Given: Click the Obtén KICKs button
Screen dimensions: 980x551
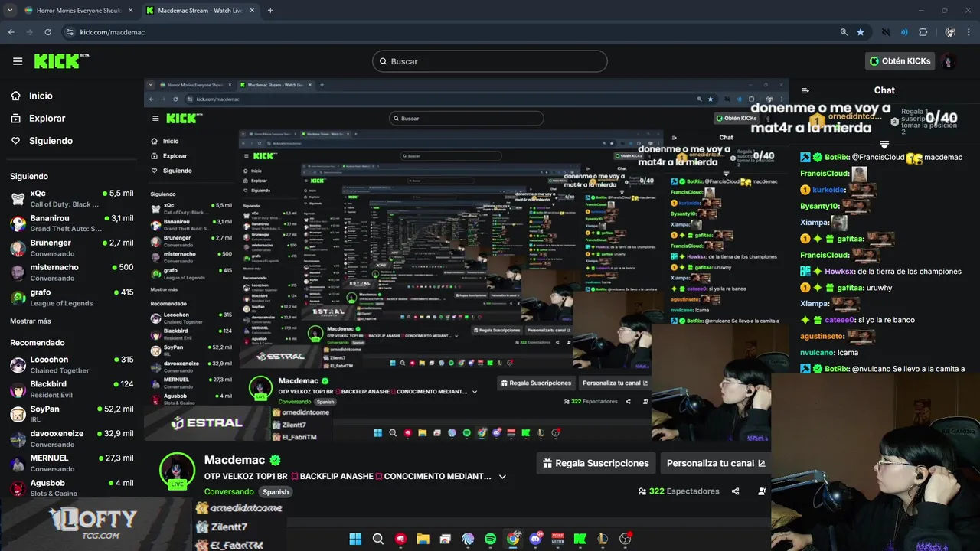Looking at the screenshot, I should click(900, 61).
